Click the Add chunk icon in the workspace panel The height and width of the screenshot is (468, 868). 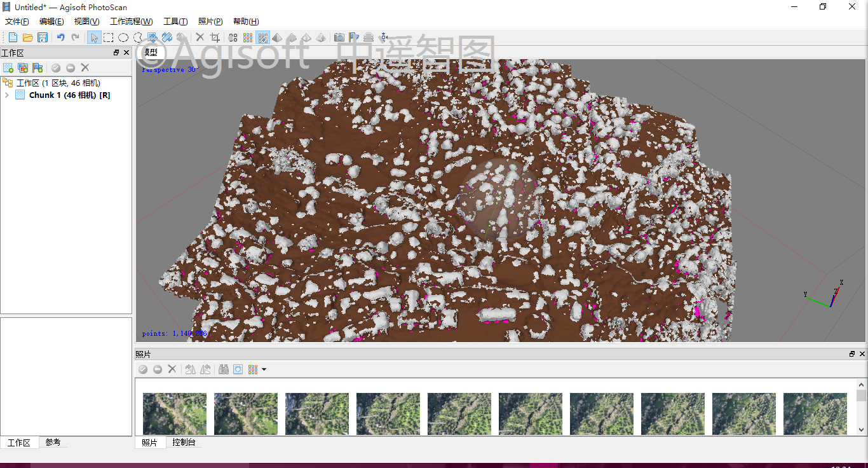pyautogui.click(x=8, y=67)
